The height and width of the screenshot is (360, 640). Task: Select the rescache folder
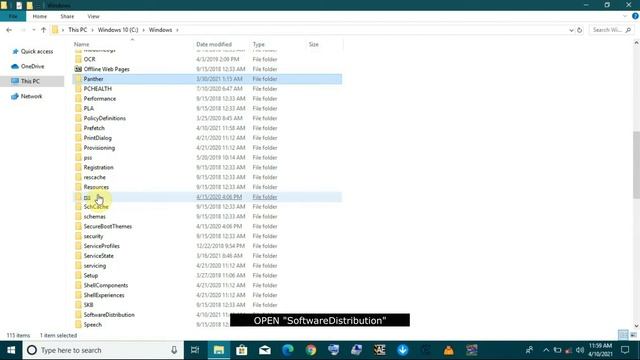click(94, 177)
